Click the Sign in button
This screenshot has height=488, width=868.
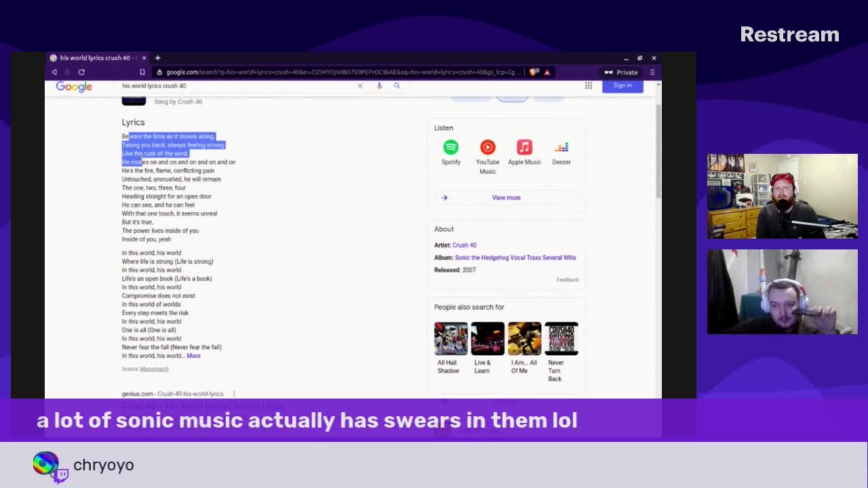point(623,85)
